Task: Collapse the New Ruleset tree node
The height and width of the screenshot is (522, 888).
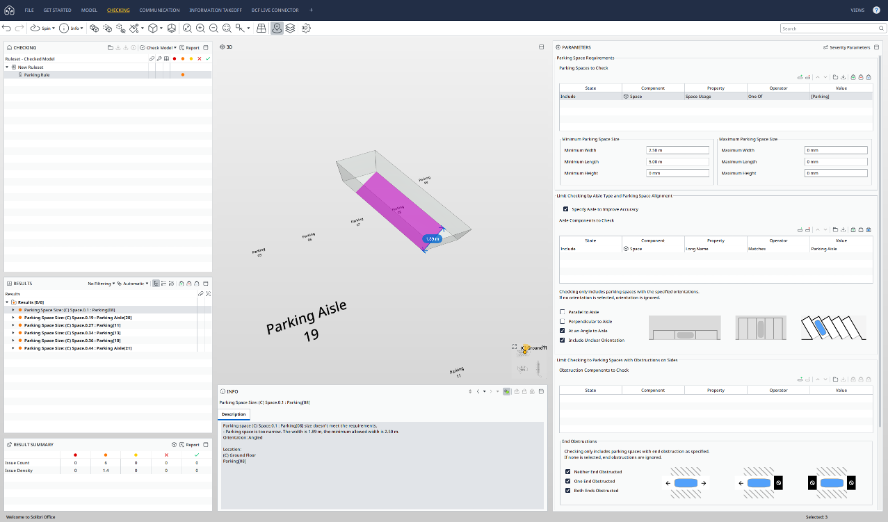Action: tap(8, 67)
